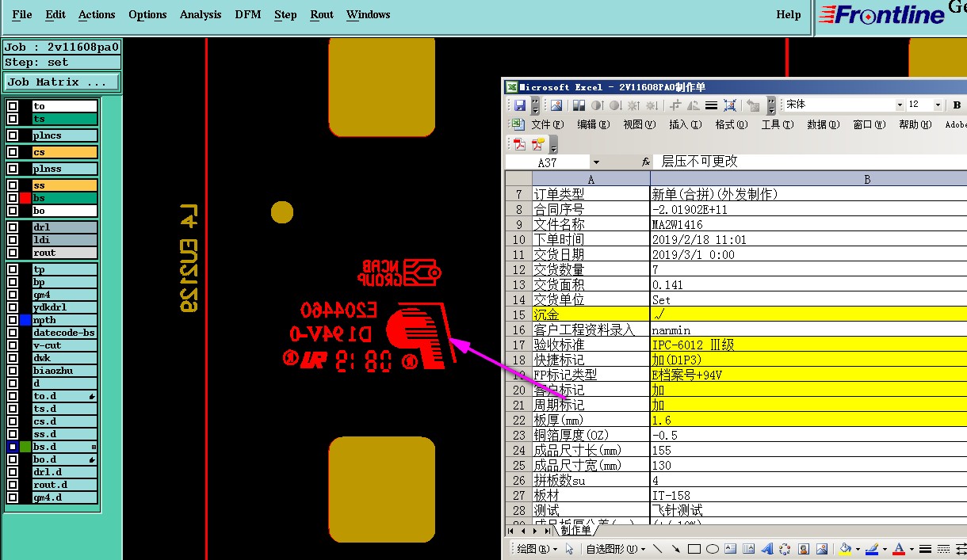Click the Insert WordArt icon
The width and height of the screenshot is (967, 560).
pyautogui.click(x=766, y=549)
